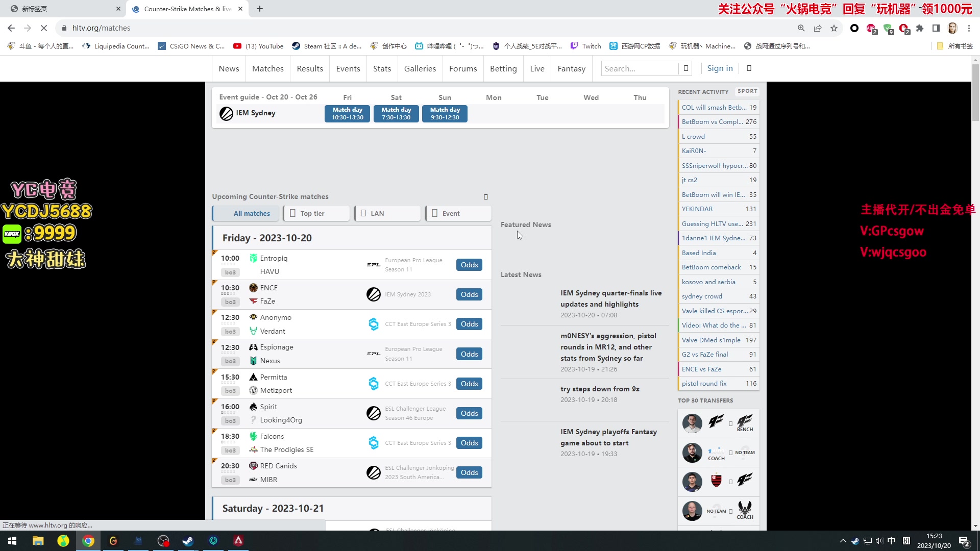Open File Explorer from taskbar
The height and width of the screenshot is (551, 980).
point(38,541)
